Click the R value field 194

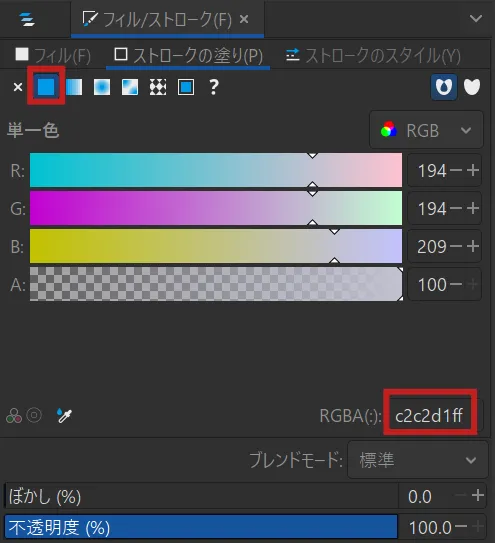point(432,171)
